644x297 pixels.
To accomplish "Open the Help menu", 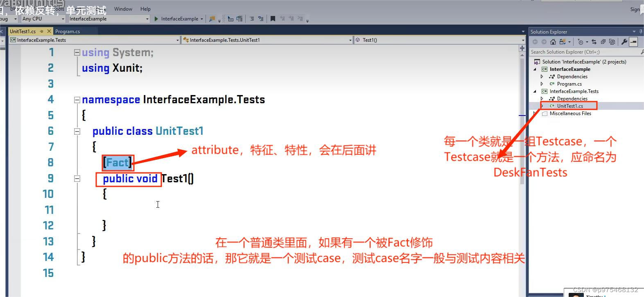I will 145,9.
